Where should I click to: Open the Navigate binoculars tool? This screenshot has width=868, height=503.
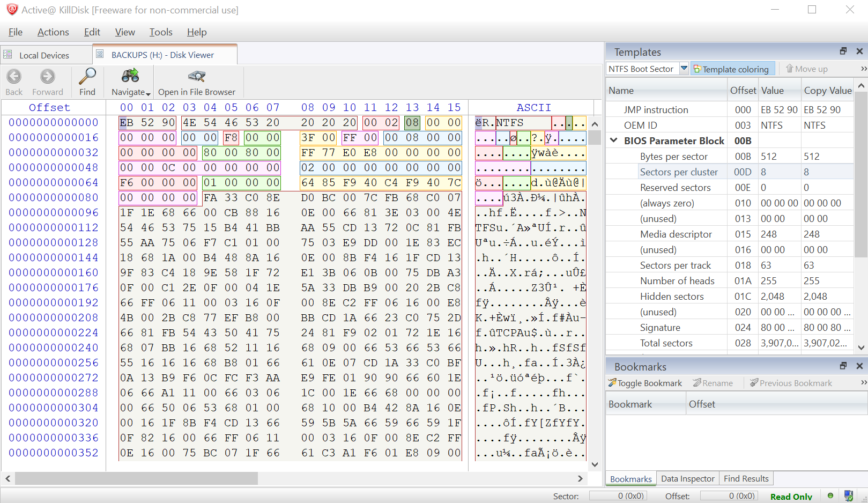click(130, 77)
